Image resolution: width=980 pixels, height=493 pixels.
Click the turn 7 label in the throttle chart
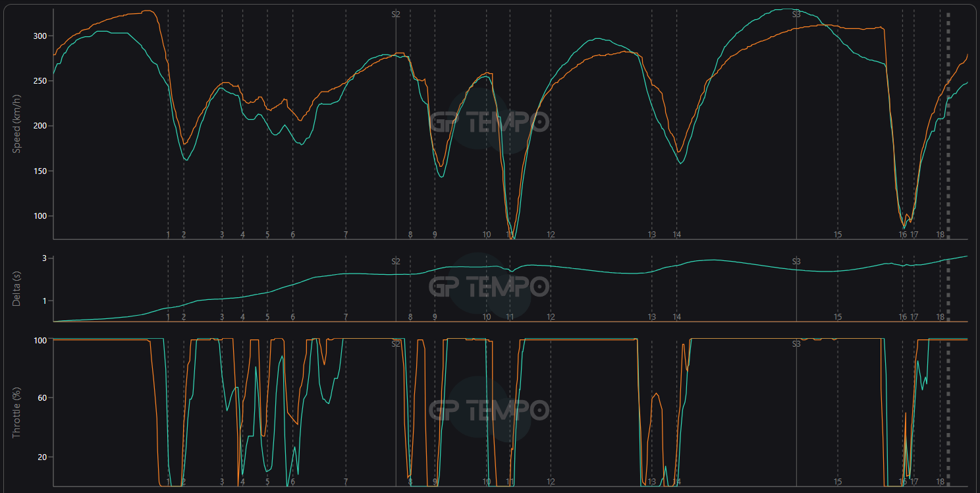tap(346, 482)
